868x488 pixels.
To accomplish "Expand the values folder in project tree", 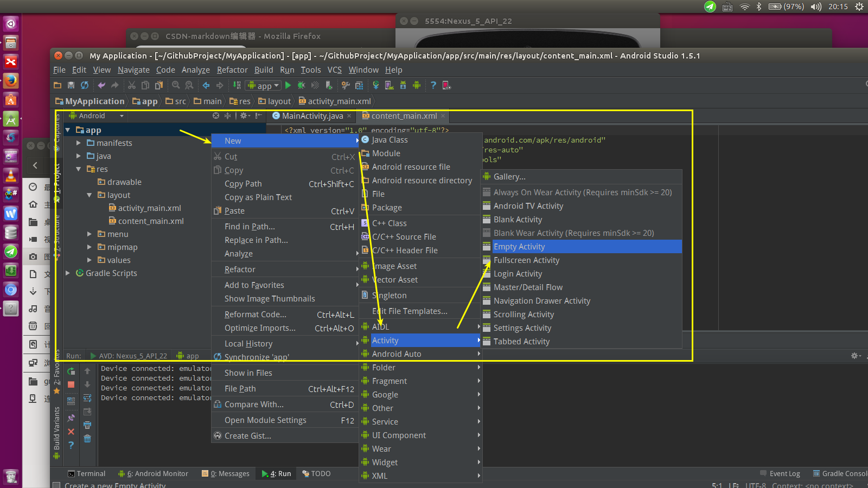I will click(x=90, y=260).
